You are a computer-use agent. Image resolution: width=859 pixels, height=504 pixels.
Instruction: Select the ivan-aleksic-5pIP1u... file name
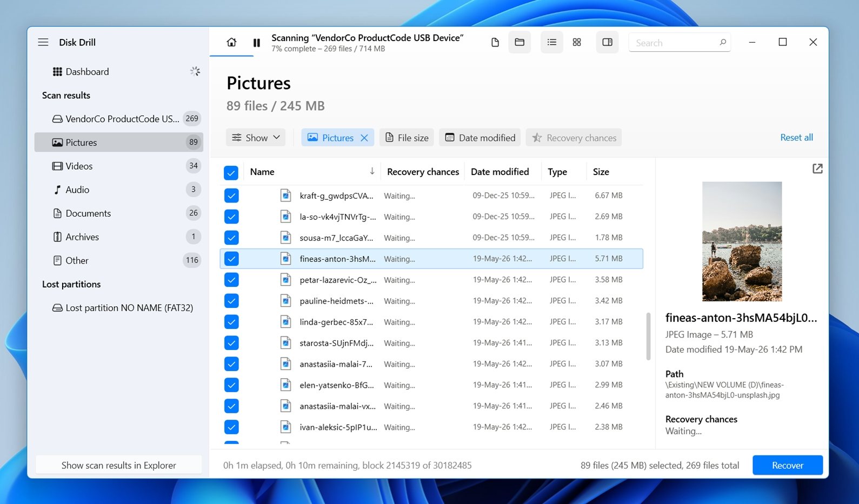coord(338,427)
